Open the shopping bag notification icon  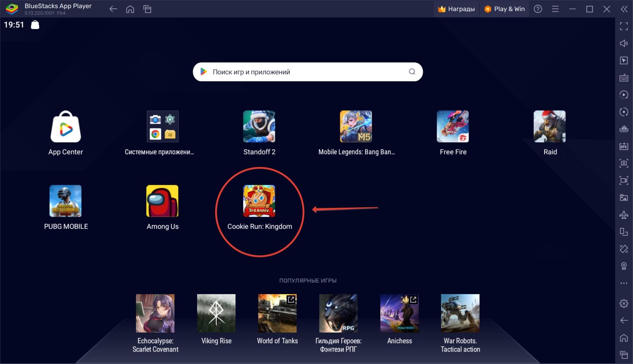tap(35, 25)
